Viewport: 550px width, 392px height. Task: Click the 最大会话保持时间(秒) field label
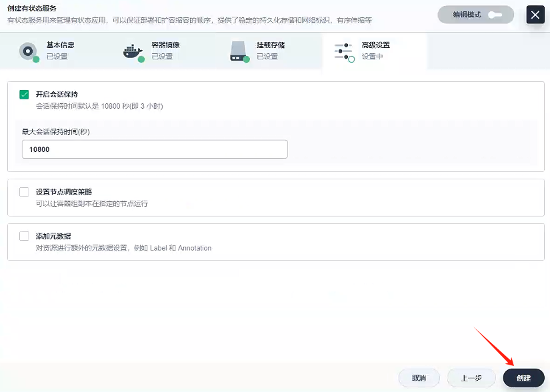pyautogui.click(x=56, y=132)
